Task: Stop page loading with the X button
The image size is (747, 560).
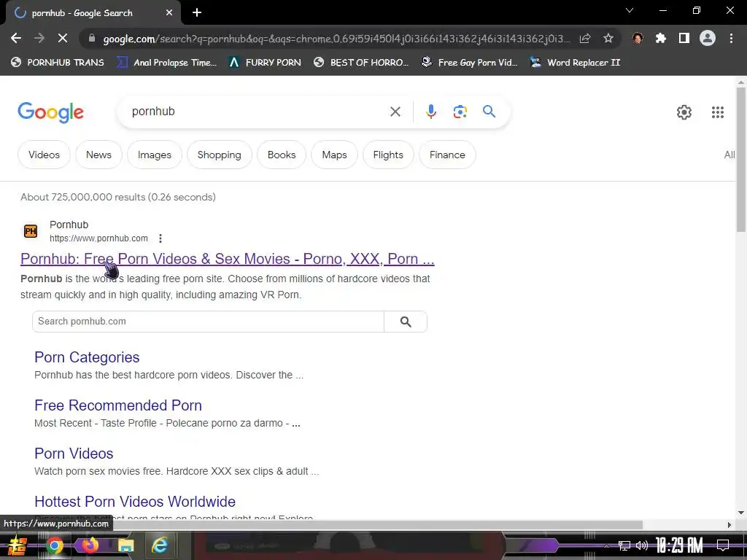Action: point(63,38)
